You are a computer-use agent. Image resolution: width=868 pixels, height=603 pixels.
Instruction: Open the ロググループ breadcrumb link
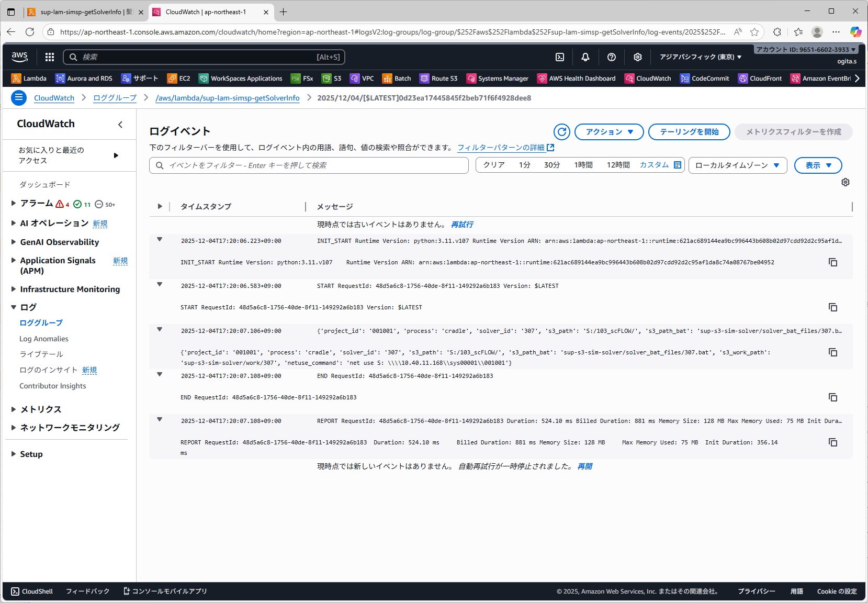coord(115,98)
